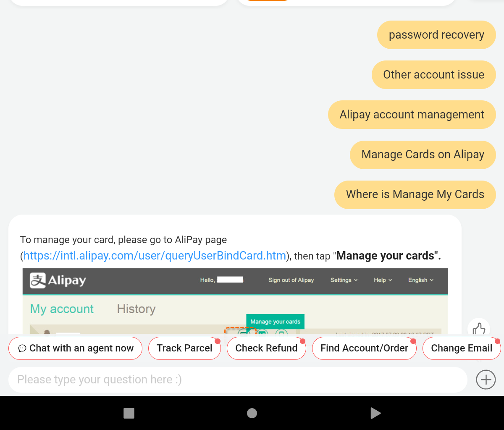Tap the Change Email quick reply
The width and height of the screenshot is (504, 430).
tap(462, 348)
